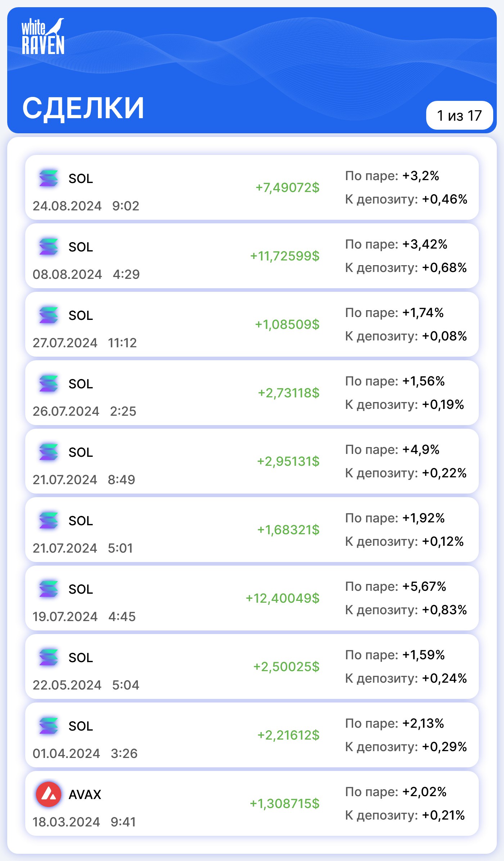Viewport: 504px width, 861px height.
Task: Open the trade dated 21.07.2024 8:49
Action: coord(252,461)
